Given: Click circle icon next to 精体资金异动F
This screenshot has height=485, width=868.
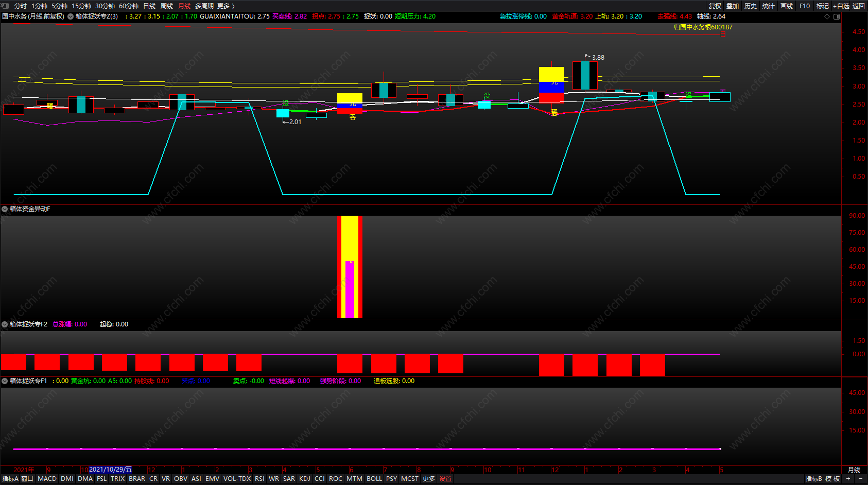Looking at the screenshot, I should click(x=5, y=209).
